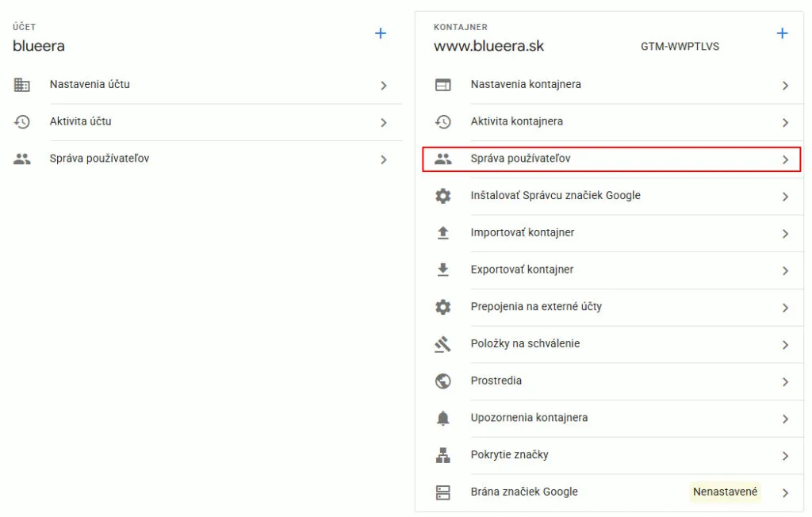Click the globe icon beside Prostredia

click(443, 381)
